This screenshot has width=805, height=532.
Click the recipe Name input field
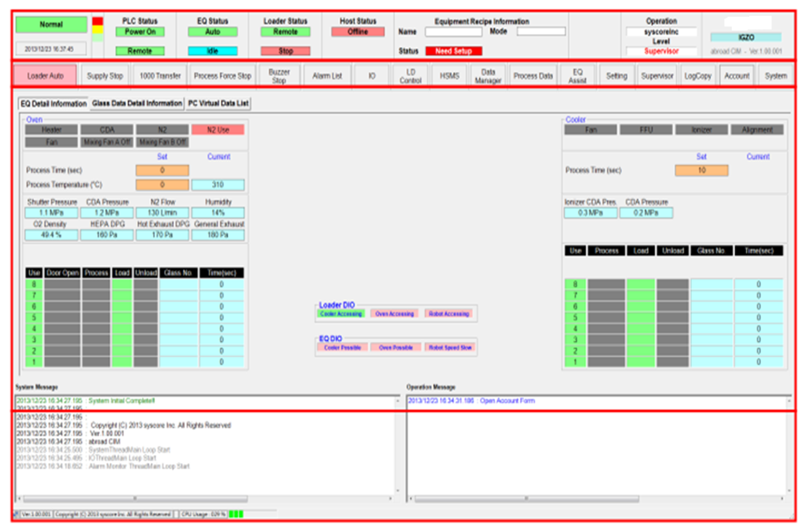(x=453, y=32)
